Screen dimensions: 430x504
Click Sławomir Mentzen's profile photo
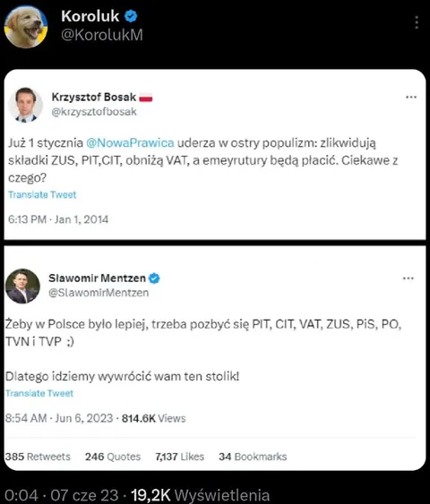tap(22, 286)
